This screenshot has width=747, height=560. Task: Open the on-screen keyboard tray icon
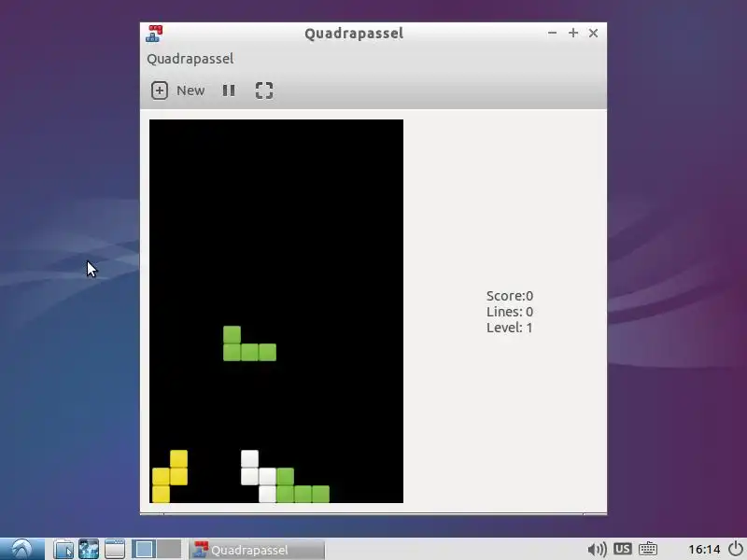click(647, 549)
